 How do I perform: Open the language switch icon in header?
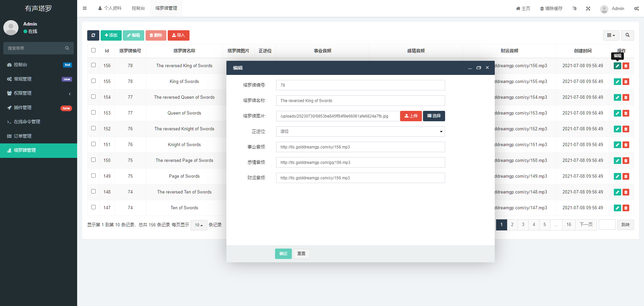[575, 8]
